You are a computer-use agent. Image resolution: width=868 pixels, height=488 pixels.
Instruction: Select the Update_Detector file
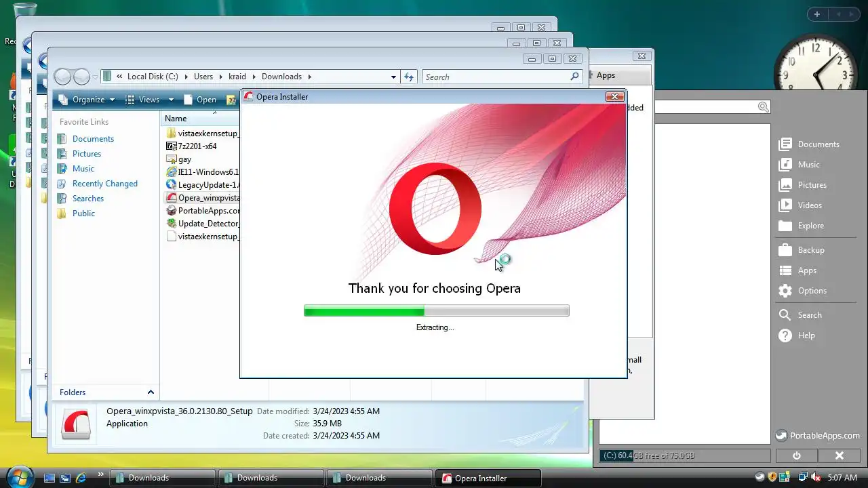(202, 224)
